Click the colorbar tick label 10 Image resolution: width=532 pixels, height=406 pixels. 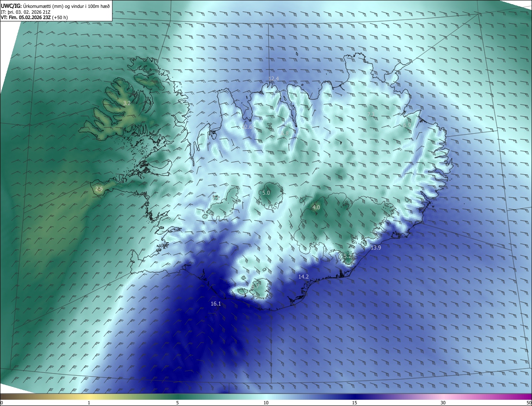pyautogui.click(x=266, y=403)
